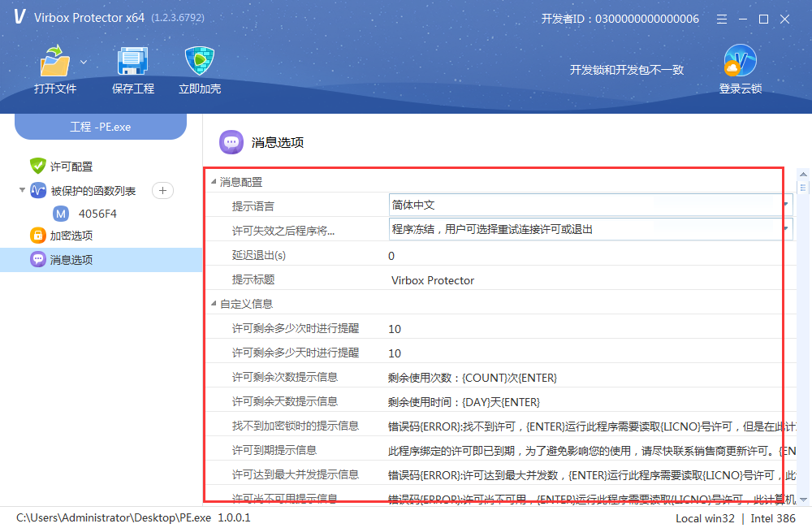Click the file path in status bar

(114, 517)
